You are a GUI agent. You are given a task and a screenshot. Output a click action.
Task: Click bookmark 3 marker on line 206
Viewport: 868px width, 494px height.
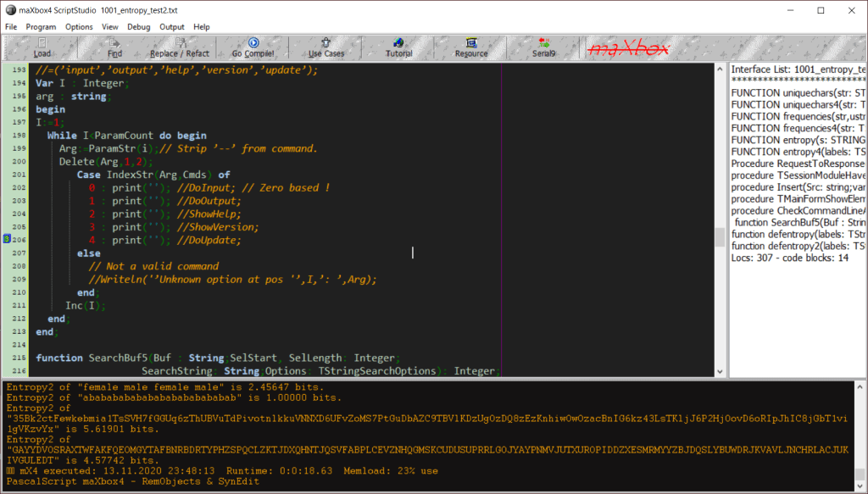pos(6,240)
